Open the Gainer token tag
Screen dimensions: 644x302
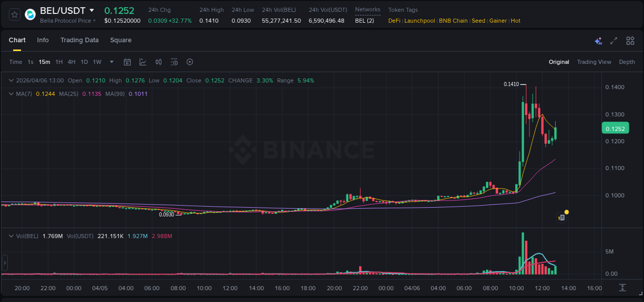point(498,21)
